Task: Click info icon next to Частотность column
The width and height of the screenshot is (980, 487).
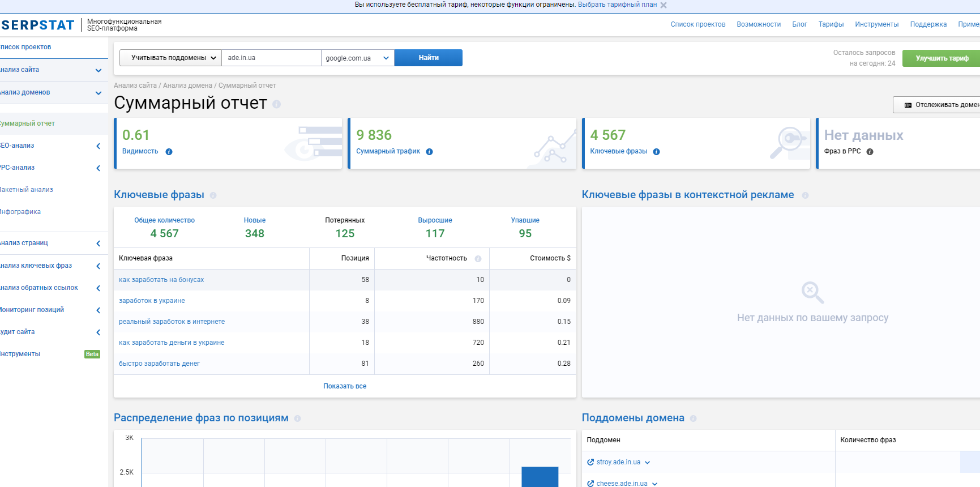Action: [x=478, y=259]
